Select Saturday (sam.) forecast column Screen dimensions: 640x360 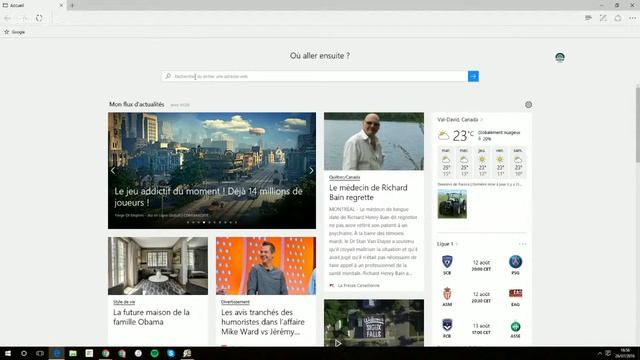pyautogui.click(x=518, y=162)
